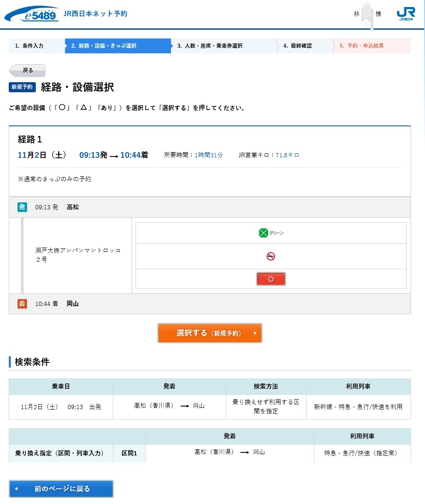Select step 2 経路・設備・きっぷ選択 tab
This screenshot has width=425, height=504.
[x=117, y=46]
